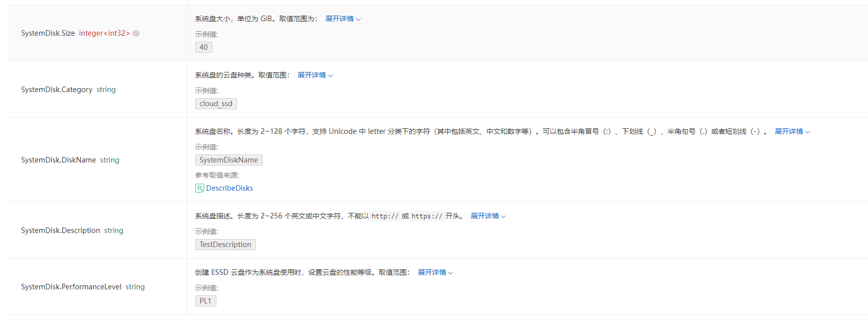Select the SystemDisk.Size parameter name
Screen dimensions: 868x315
pos(48,33)
